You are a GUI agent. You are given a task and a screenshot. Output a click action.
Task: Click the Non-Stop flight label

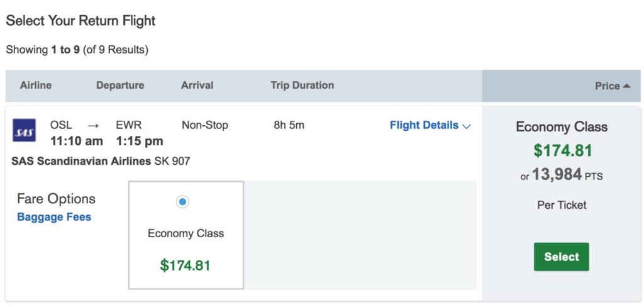coord(205,125)
